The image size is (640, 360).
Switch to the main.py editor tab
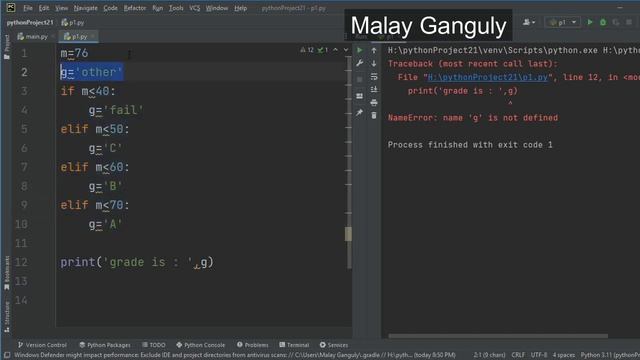33,36
